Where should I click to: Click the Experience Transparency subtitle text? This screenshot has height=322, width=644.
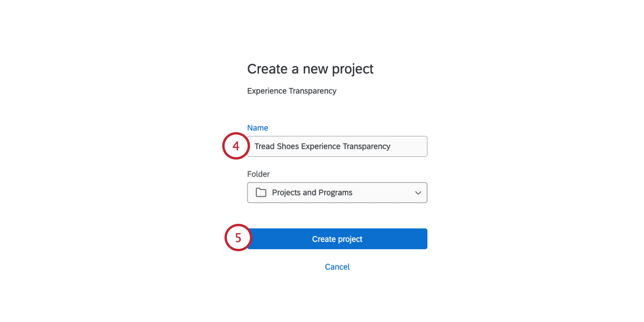click(291, 91)
